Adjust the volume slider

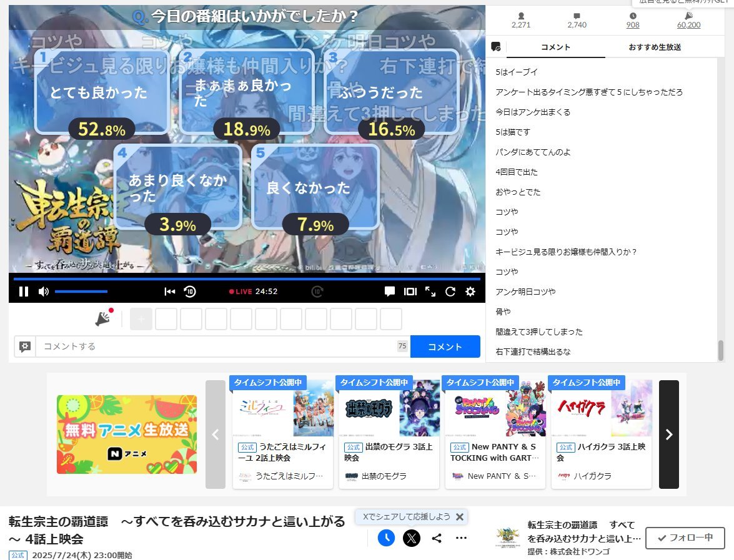(81, 292)
